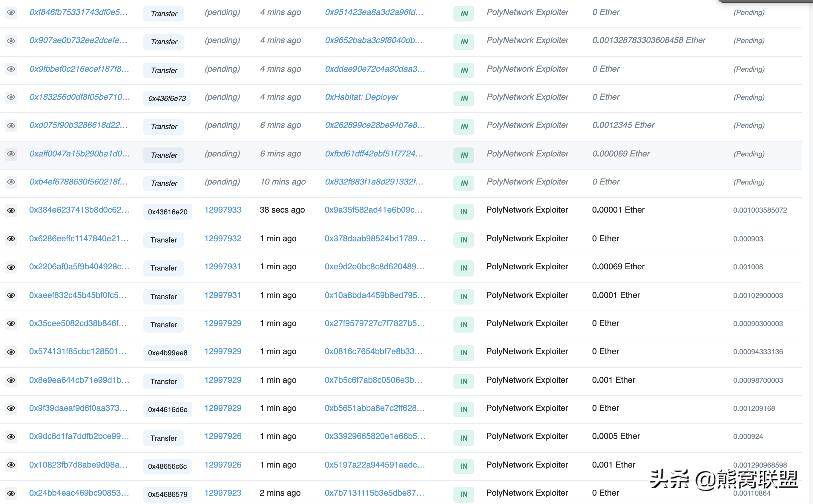
Task: Click IN badge in row 0x9652baba3c9f6040db
Action: [x=464, y=42]
